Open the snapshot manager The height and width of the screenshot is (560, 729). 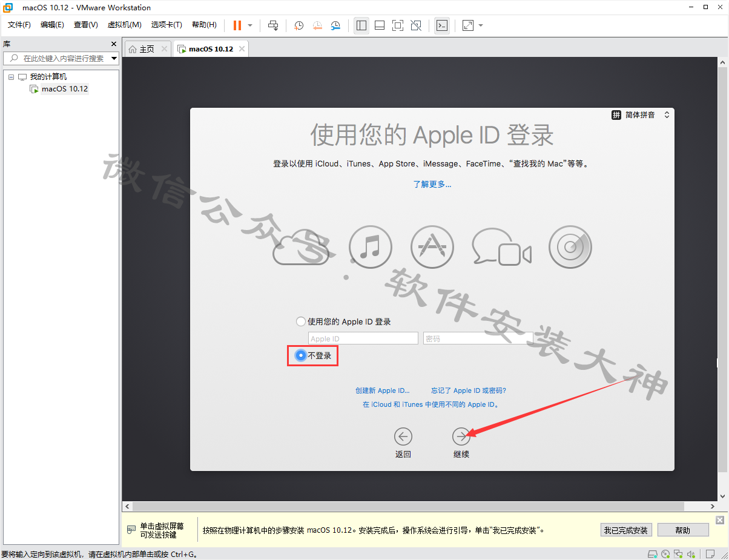pos(335,25)
